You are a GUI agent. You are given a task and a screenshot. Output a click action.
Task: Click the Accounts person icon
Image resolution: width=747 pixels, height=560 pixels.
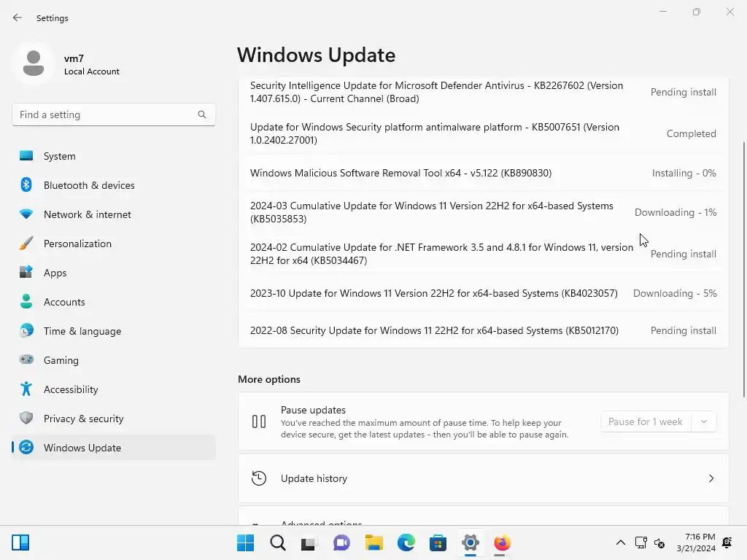(26, 301)
